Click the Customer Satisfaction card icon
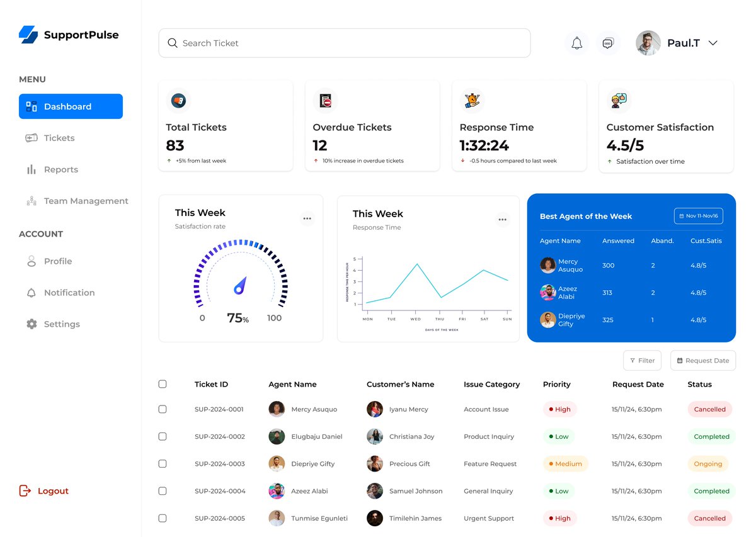This screenshot has height=537, width=756. (619, 100)
